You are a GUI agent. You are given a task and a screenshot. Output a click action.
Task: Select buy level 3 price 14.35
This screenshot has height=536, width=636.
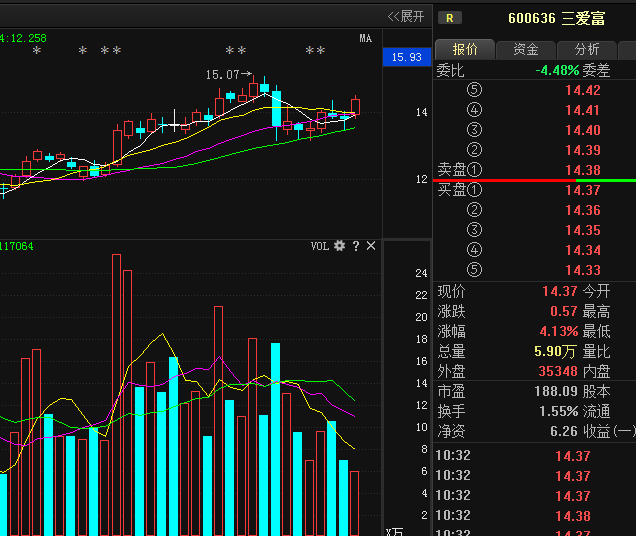tap(583, 230)
